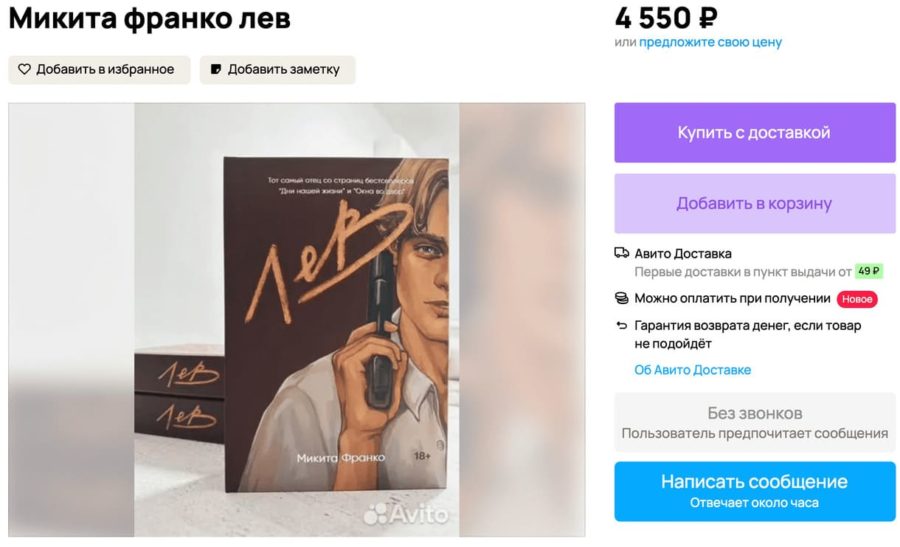Open the предложите свою цену link
Viewport: 900px width, 547px height.
pyautogui.click(x=710, y=42)
